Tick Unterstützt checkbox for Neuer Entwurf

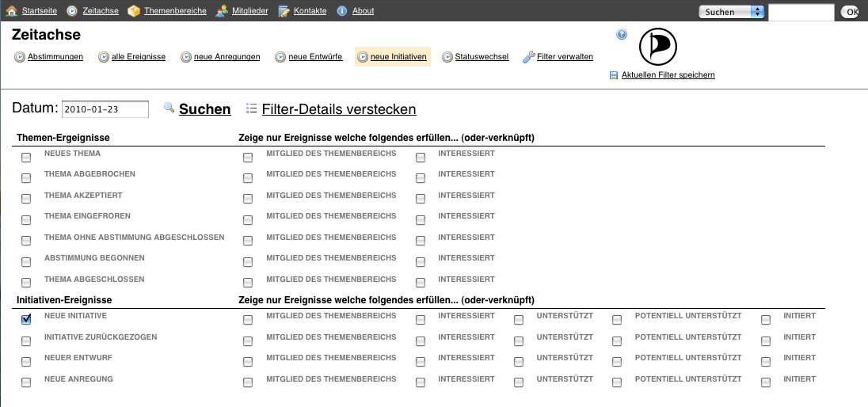point(519,362)
